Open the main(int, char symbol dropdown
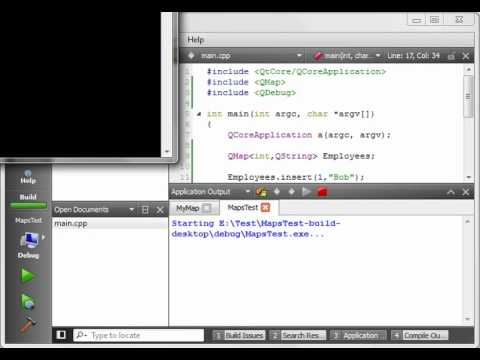 tap(378, 55)
